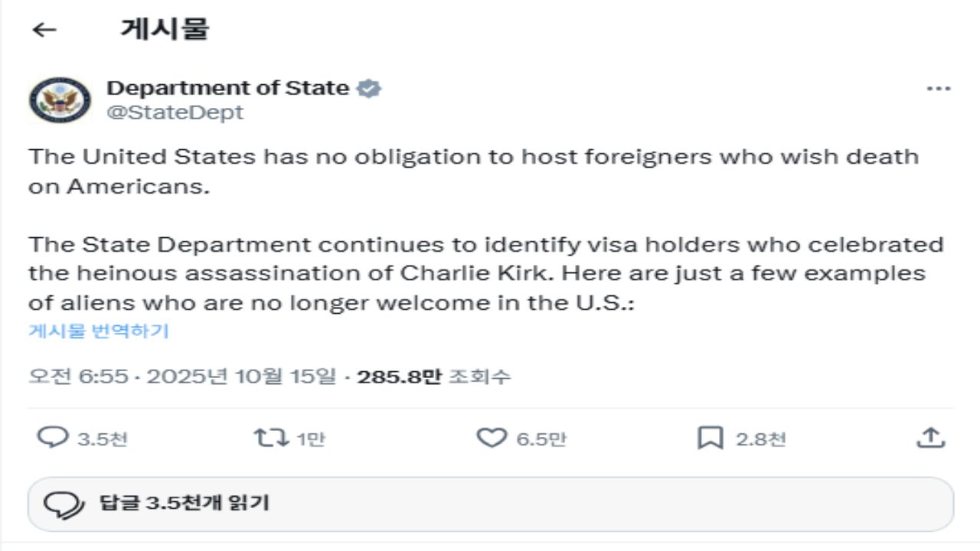This screenshot has height=551, width=980.
Task: Click the chat bubbles icon in read-replies bar
Action: point(63,504)
